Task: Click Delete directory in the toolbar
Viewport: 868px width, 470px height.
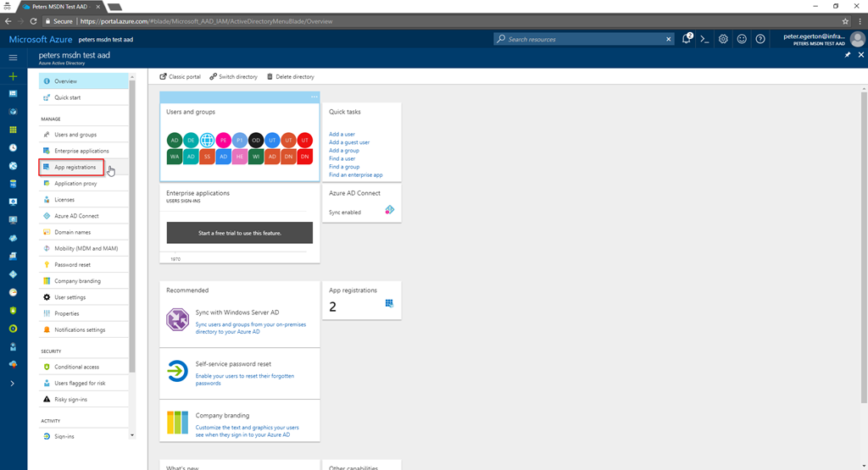Action: click(290, 77)
